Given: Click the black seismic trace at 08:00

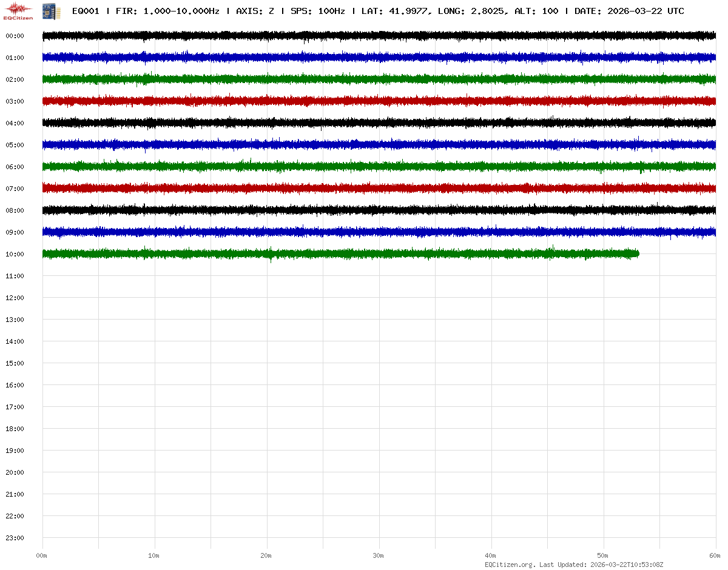Looking at the screenshot, I should coord(364,210).
